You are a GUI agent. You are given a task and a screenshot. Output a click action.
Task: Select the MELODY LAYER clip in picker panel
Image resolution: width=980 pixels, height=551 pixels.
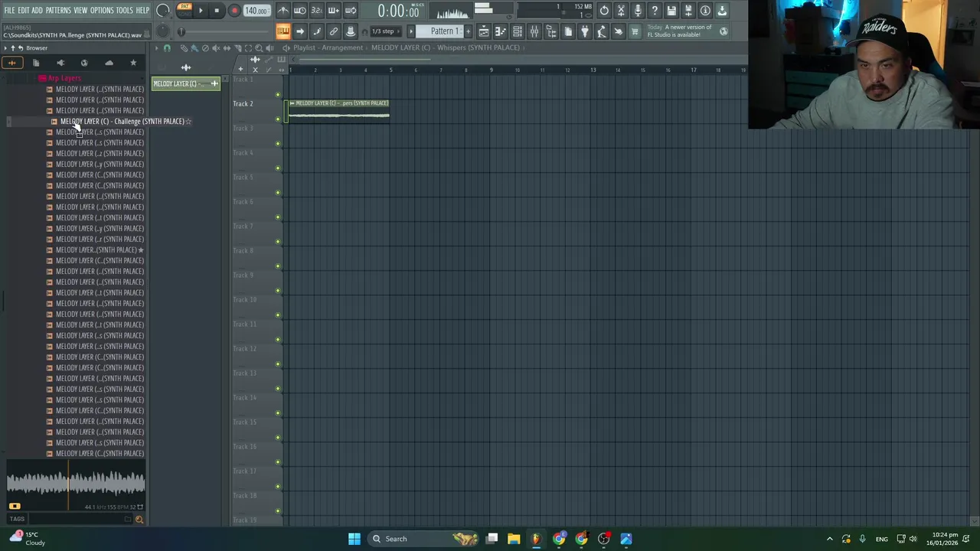[186, 83]
